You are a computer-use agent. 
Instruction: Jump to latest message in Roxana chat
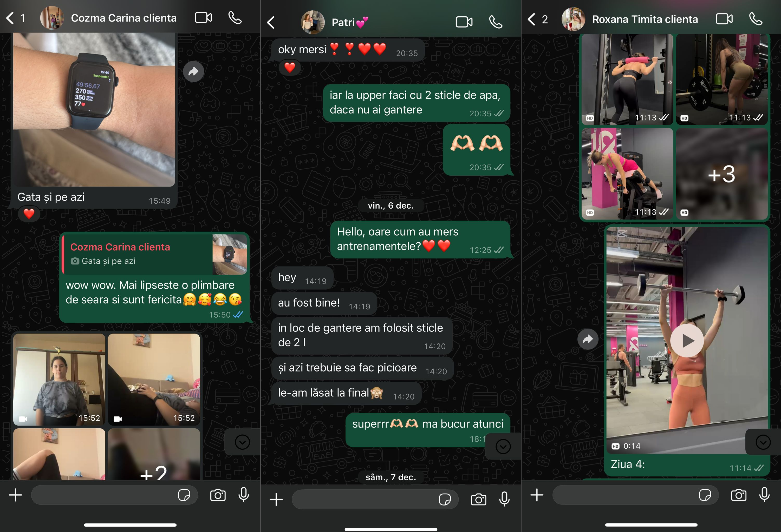[763, 442]
